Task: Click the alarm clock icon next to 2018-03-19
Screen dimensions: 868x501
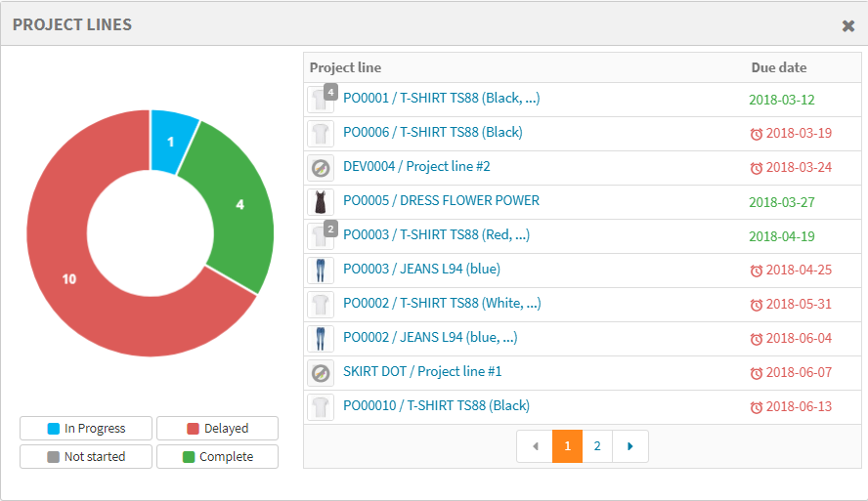Action: point(756,134)
